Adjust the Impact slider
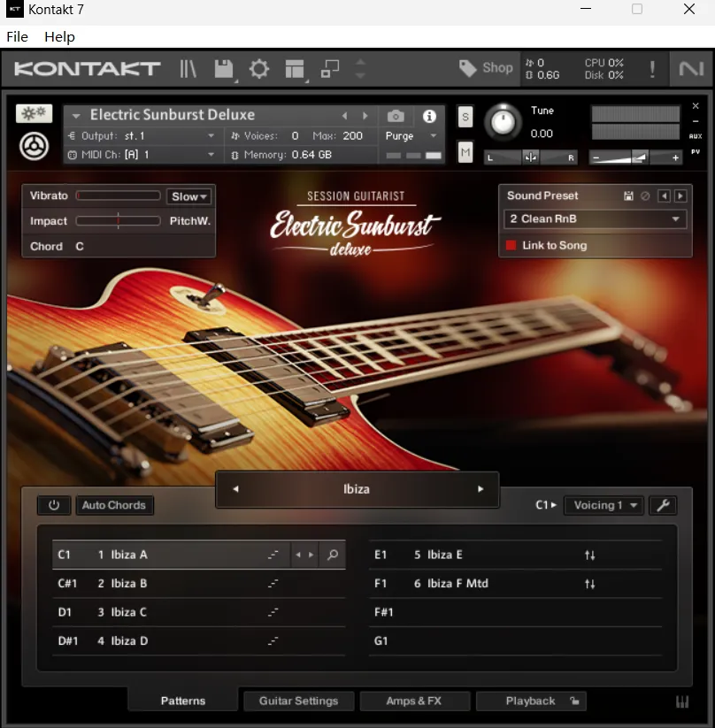 (x=118, y=221)
